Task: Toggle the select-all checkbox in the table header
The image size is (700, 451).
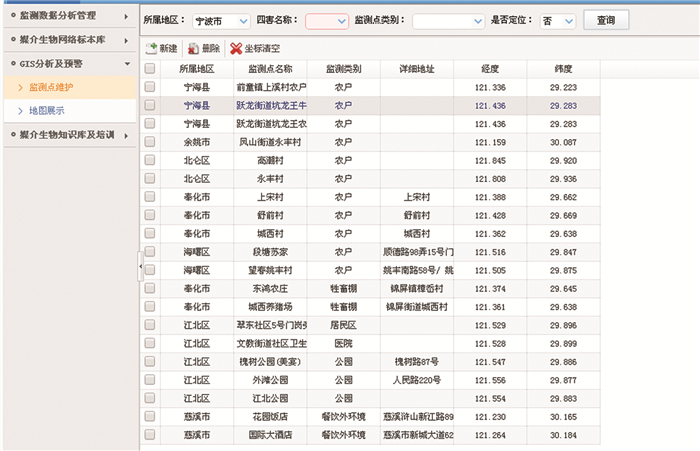Action: [x=150, y=69]
